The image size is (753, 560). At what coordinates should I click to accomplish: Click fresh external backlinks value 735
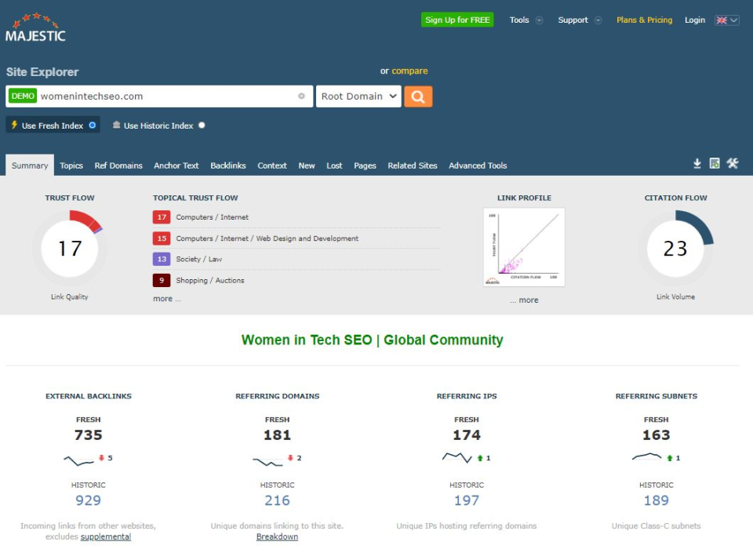point(89,435)
